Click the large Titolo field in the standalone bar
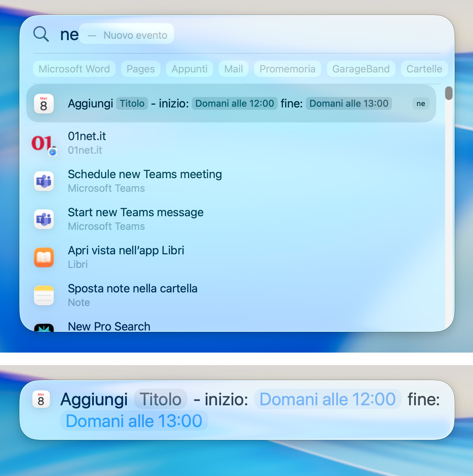The image size is (473, 476). click(x=161, y=399)
